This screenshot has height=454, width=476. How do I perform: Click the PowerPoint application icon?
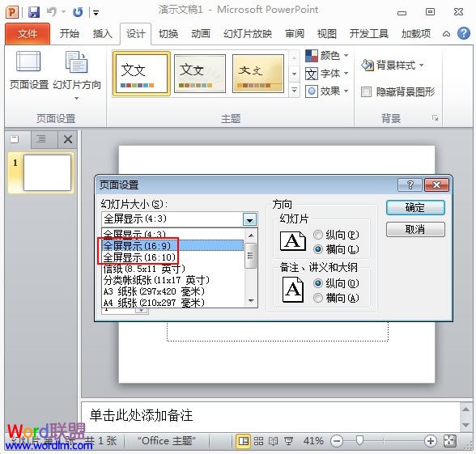[x=12, y=12]
